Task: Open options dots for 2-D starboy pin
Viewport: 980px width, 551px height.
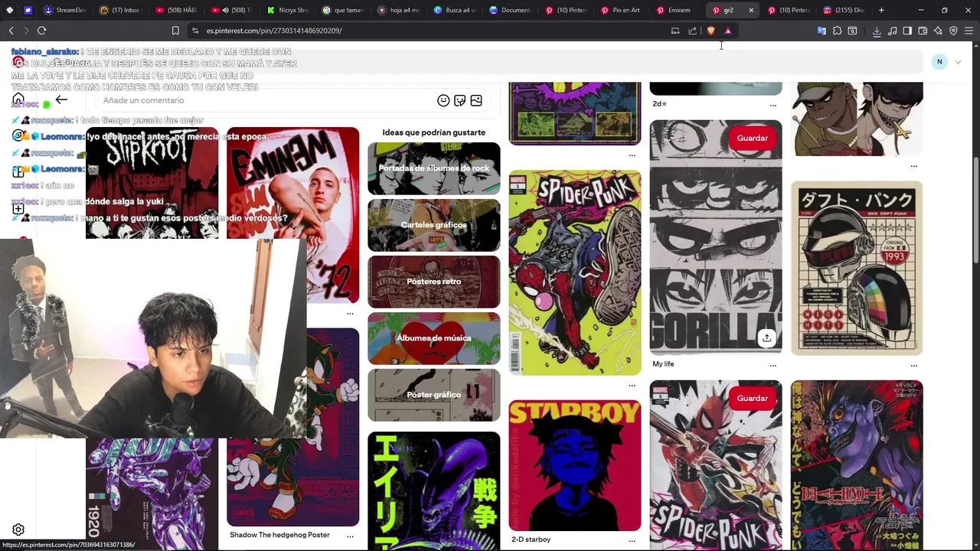Action: click(632, 540)
